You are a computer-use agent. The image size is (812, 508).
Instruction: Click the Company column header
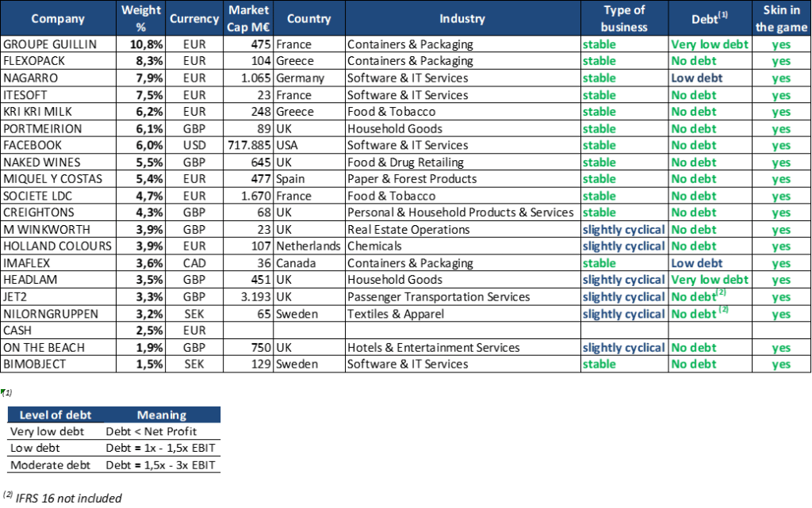click(58, 18)
